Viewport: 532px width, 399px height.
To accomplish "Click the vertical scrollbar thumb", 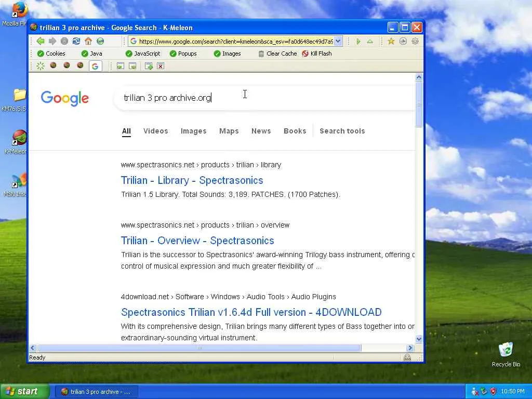I will pos(419,104).
